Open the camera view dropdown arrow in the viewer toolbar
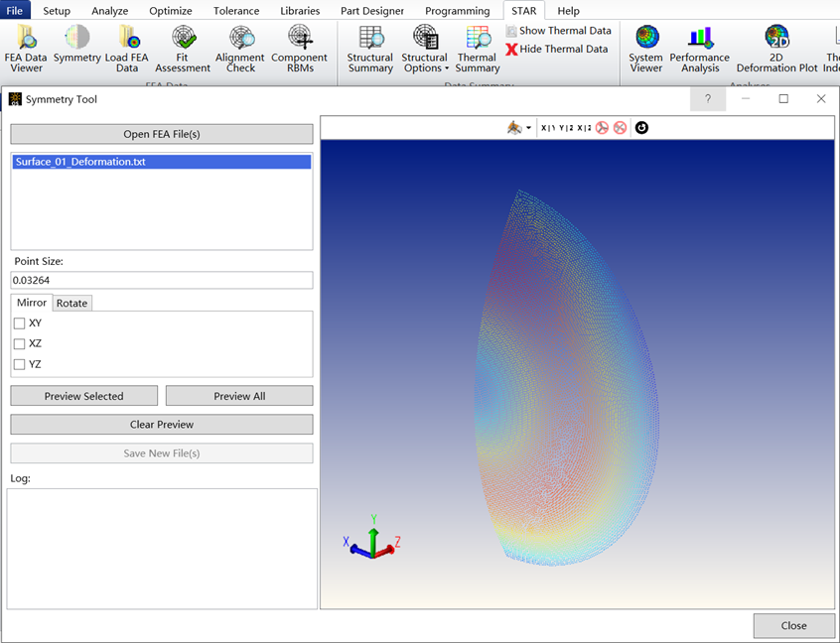 point(529,128)
